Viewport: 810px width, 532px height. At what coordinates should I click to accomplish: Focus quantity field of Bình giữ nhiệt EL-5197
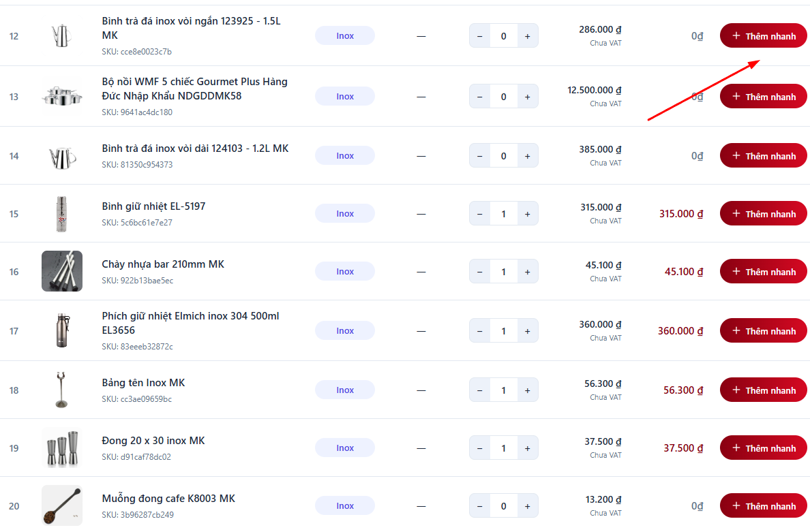point(503,214)
